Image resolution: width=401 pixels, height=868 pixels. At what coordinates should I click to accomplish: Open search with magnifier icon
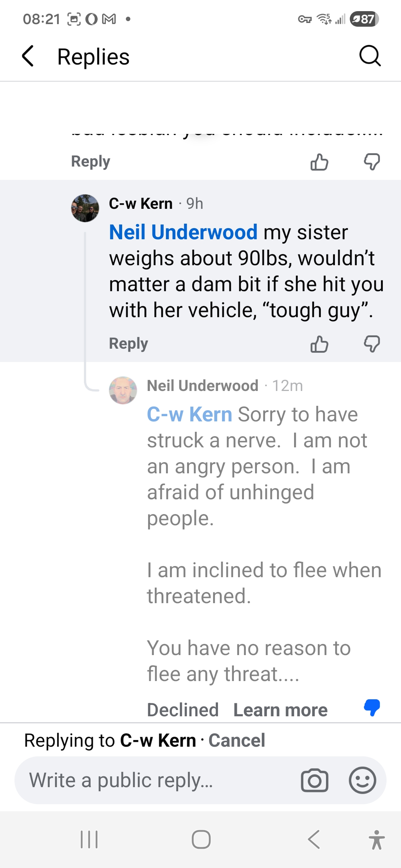370,56
